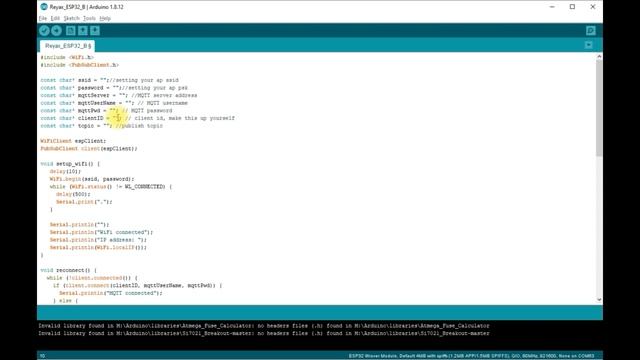The image size is (640, 360).
Task: Click the 'WiFi.localIP()' println line
Action: click(98, 247)
